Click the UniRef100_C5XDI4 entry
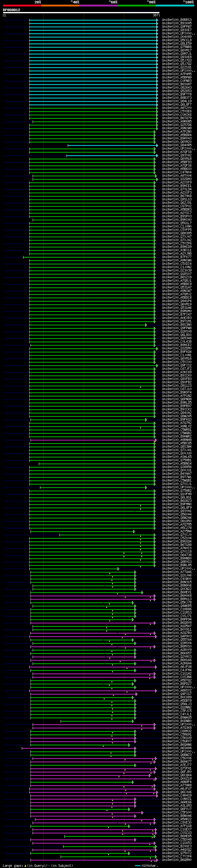Screen dimensions: 197x868 point(177,264)
